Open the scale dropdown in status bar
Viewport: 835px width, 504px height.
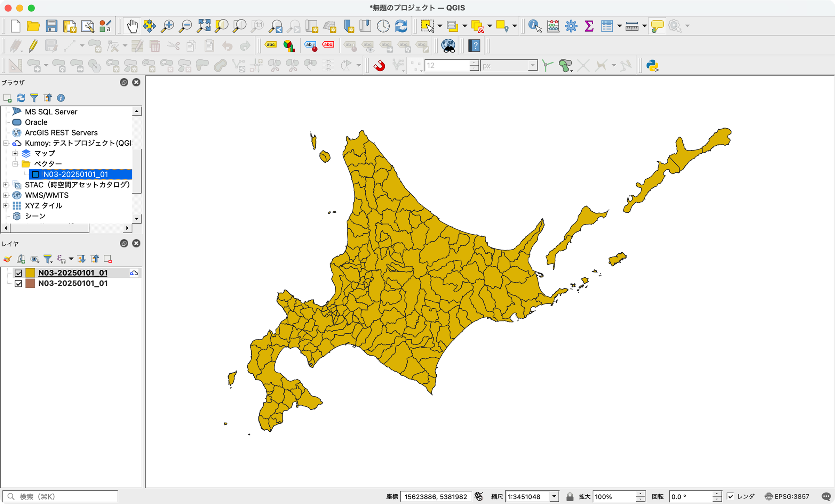[x=554, y=496]
